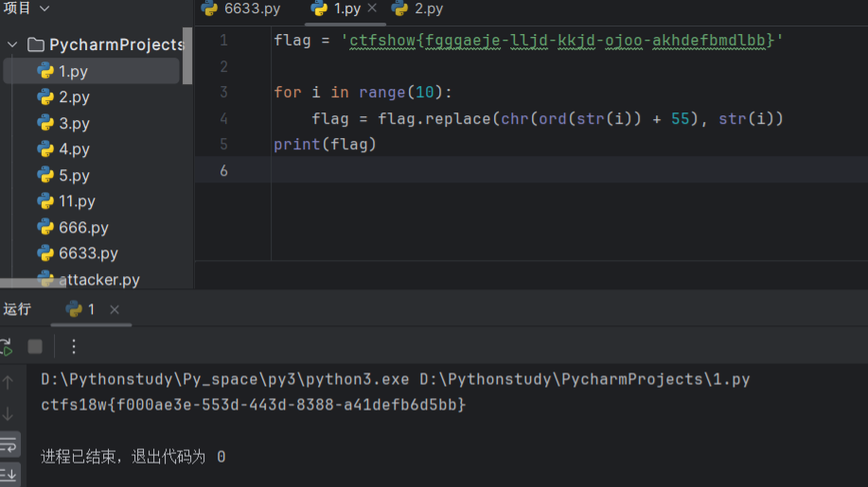Image resolution: width=868 pixels, height=487 pixels.
Task: Open 666.py from the project tree
Action: (83, 228)
